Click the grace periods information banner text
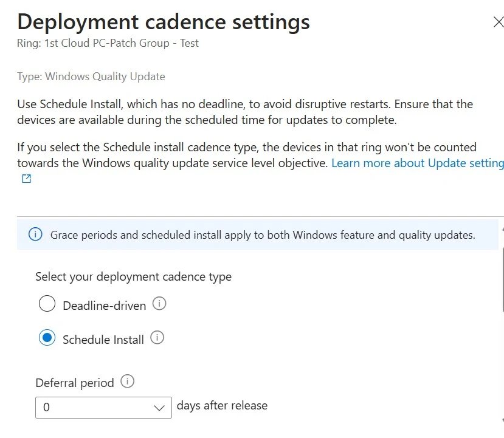 click(x=263, y=235)
